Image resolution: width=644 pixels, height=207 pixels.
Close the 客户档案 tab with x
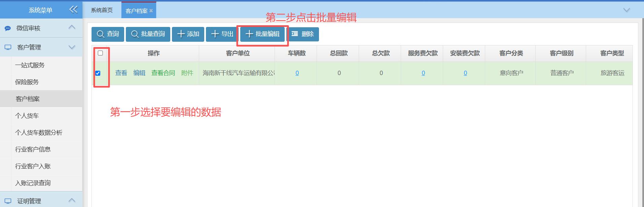151,11
